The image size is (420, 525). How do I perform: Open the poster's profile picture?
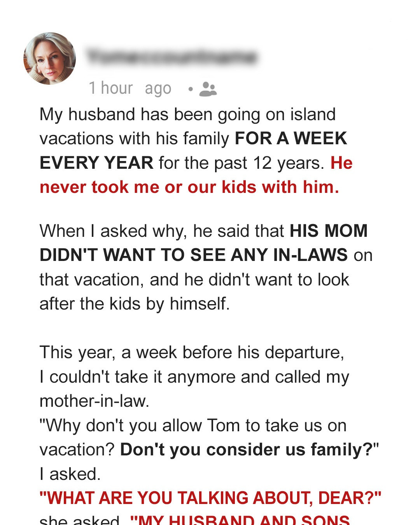point(50,58)
